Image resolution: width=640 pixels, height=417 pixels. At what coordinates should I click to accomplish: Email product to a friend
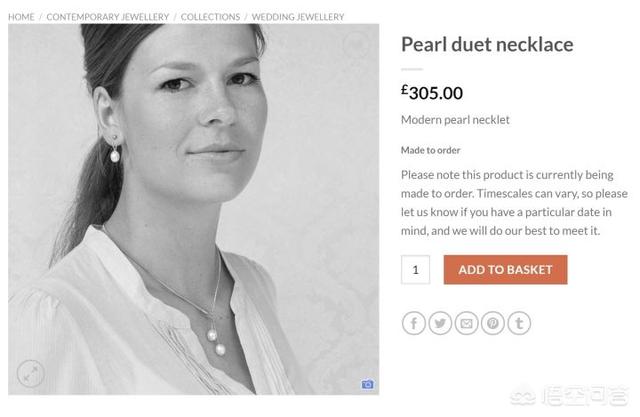(466, 324)
